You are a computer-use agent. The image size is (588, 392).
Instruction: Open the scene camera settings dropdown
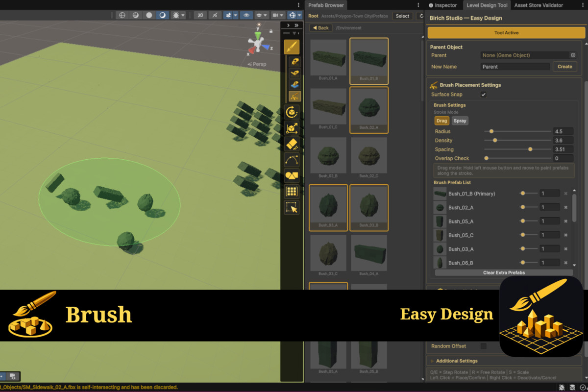278,15
